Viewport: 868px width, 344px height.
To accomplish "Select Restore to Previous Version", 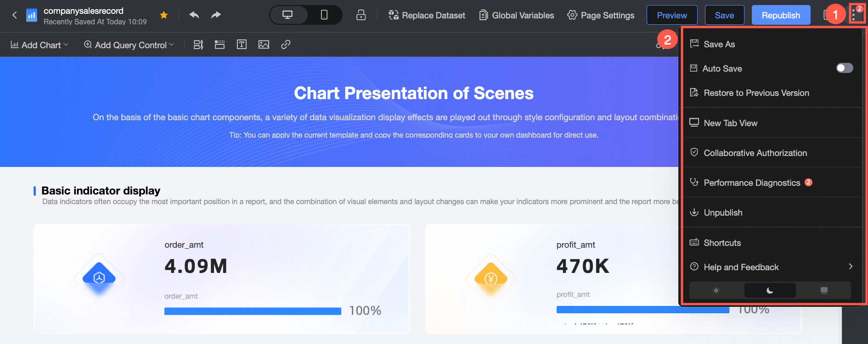I will [x=756, y=93].
